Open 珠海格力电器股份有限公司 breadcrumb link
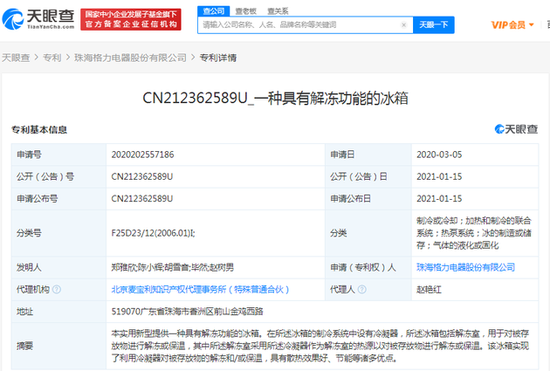550x371 pixels. tap(130, 58)
